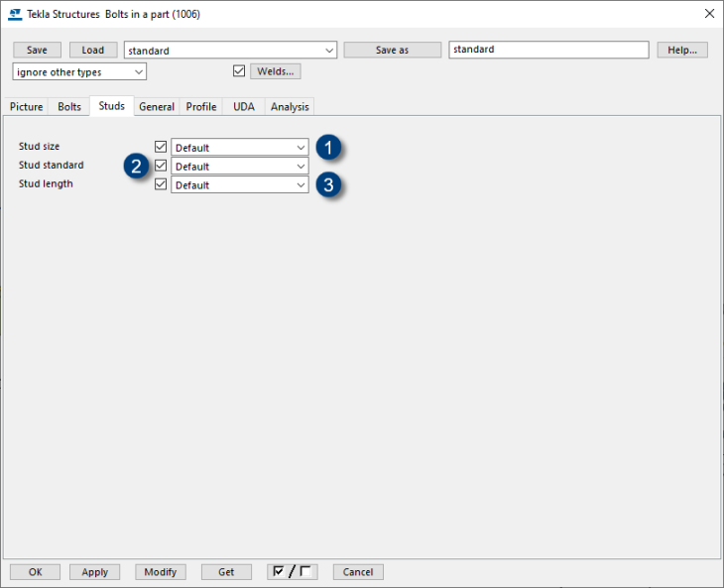The image size is (724, 588).
Task: Click the Get button
Action: [226, 572]
